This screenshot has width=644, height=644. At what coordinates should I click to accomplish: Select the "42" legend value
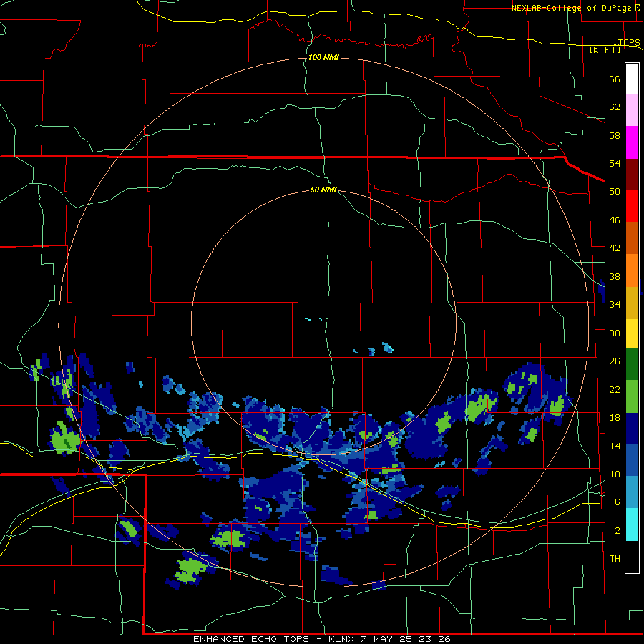(x=615, y=248)
